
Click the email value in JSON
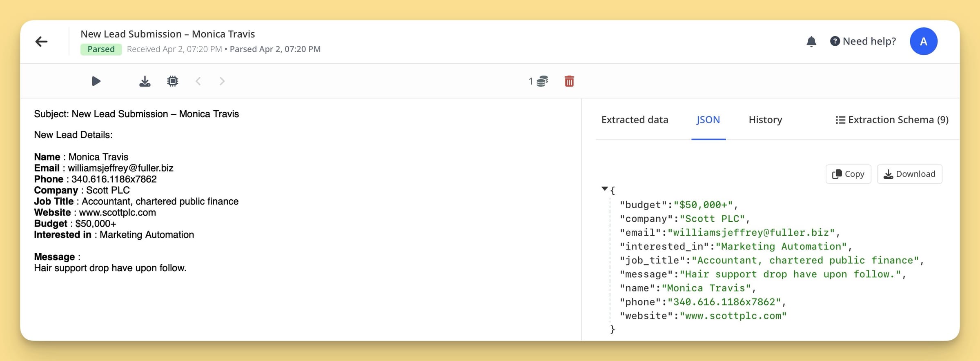(x=751, y=233)
